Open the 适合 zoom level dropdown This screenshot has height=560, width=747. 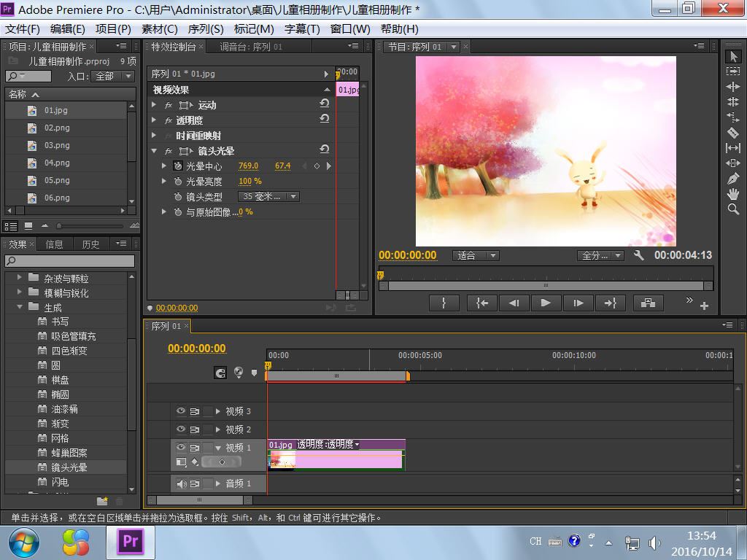click(476, 256)
